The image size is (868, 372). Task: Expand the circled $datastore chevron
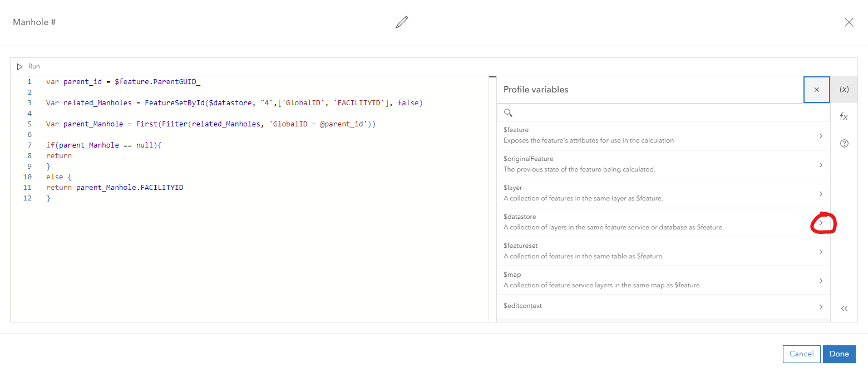coord(821,222)
